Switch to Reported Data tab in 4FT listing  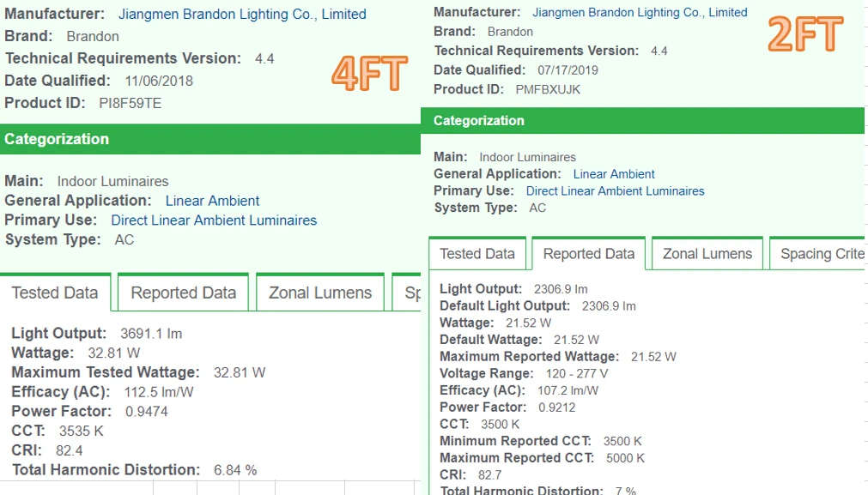coord(183,293)
